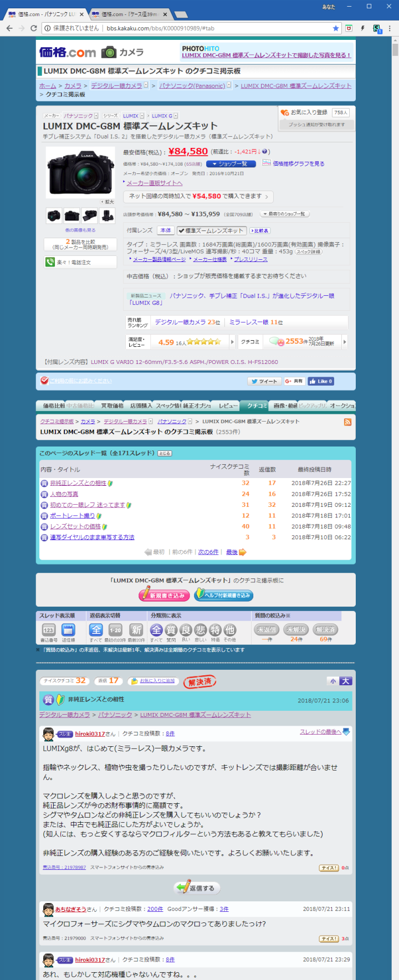The width and height of the screenshot is (399, 980).
Task: Select 全 すべて in 分類別に表示
Action: coord(157,630)
